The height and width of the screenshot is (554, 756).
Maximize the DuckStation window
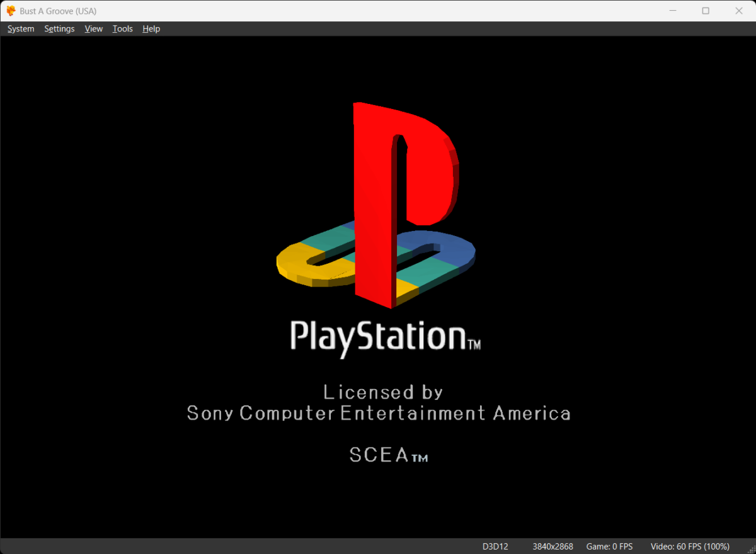point(706,11)
